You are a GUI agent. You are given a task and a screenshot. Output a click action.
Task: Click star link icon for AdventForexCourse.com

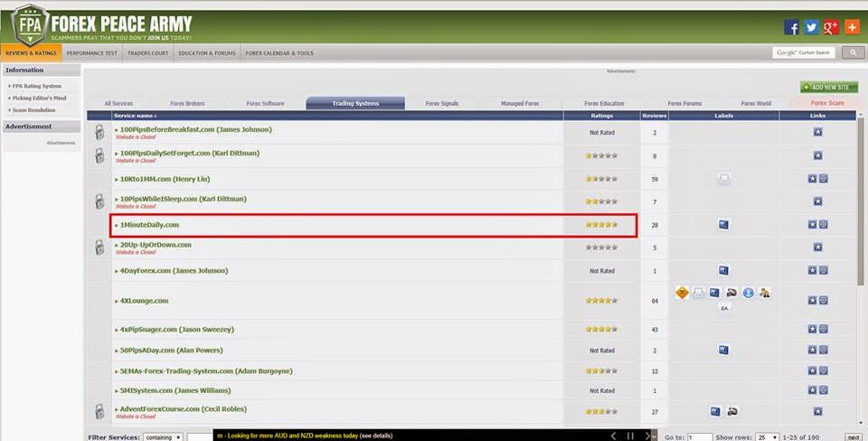tap(817, 411)
